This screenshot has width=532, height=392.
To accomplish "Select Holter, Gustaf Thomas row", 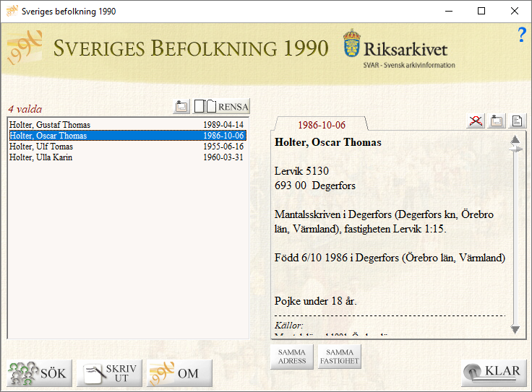I will coord(127,125).
